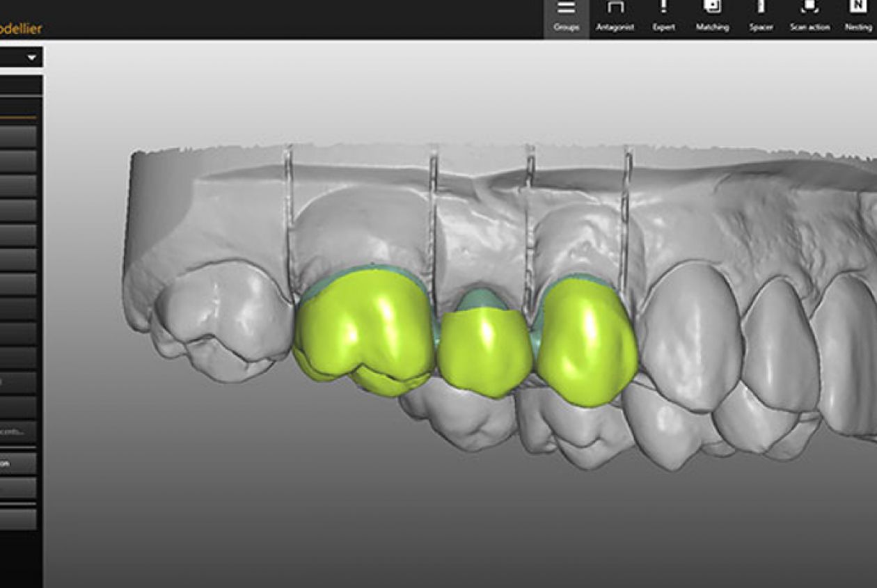The image size is (877, 588).
Task: Click the leftmost vertical pin on model
Action: pyautogui.click(x=288, y=209)
